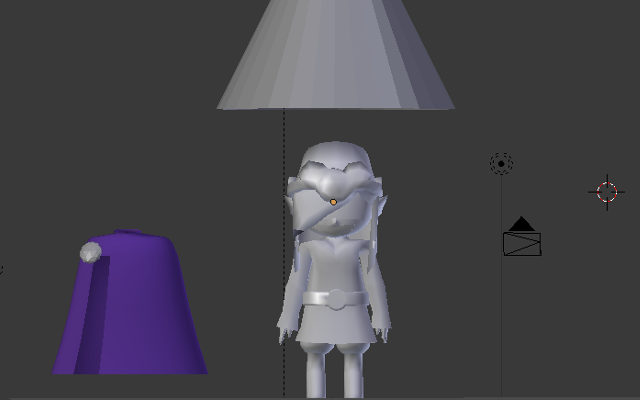Click the red-white 3D cursor crosshair
The height and width of the screenshot is (400, 640).
pyautogui.click(x=607, y=192)
